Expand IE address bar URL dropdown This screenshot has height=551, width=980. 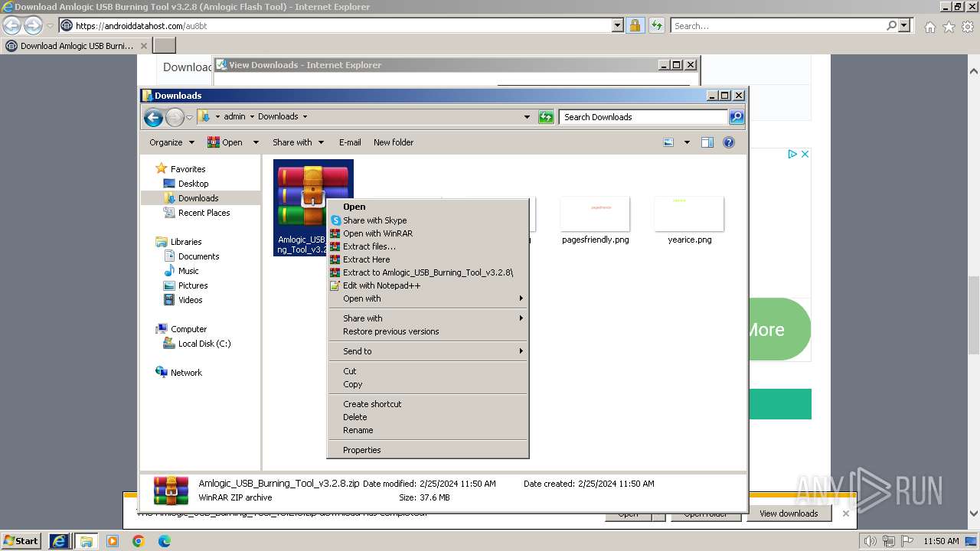pos(618,25)
